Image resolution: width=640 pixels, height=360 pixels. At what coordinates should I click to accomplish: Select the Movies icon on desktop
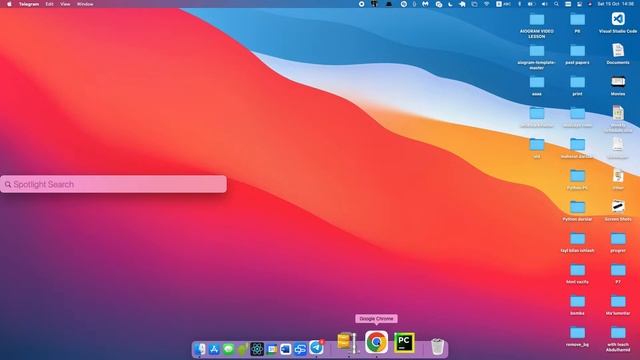(x=618, y=85)
